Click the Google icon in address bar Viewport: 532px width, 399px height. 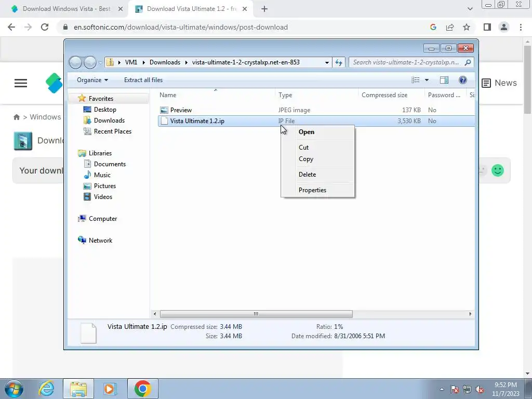tap(433, 27)
